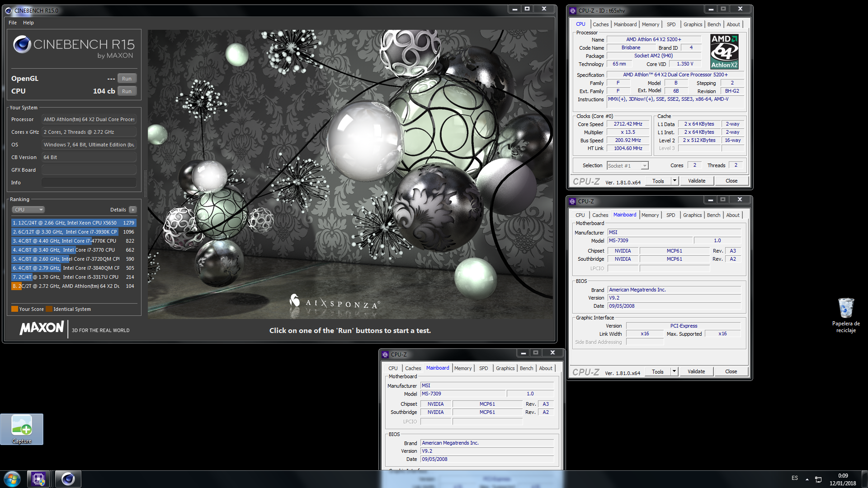Click the ES language indicator
Image resolution: width=868 pixels, height=488 pixels.
point(795,478)
